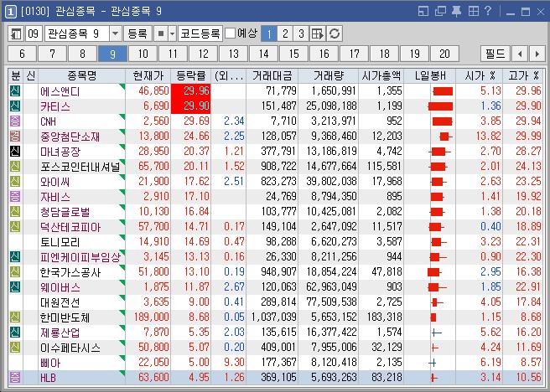Screen dimensions: 550x392
Task: Open the column settings icon next to 3
Action: [x=318, y=34]
